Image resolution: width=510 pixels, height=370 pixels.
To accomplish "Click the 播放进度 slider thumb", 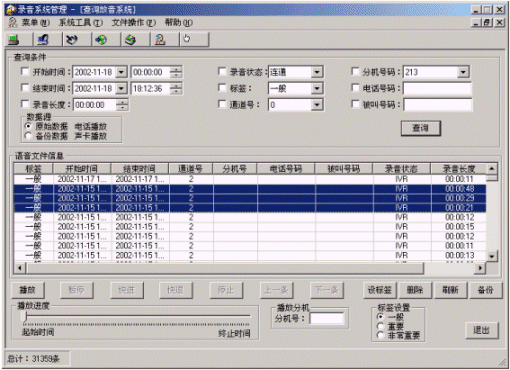I will pyautogui.click(x=25, y=316).
